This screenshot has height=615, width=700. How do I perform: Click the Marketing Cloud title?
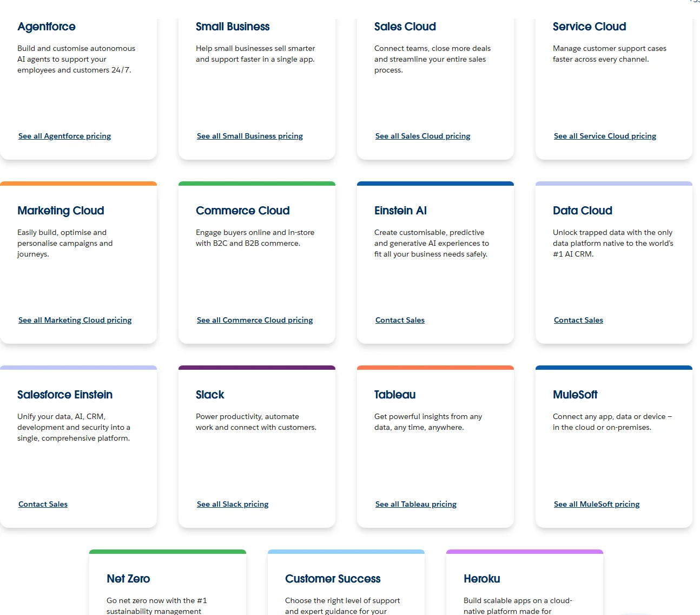(x=61, y=211)
